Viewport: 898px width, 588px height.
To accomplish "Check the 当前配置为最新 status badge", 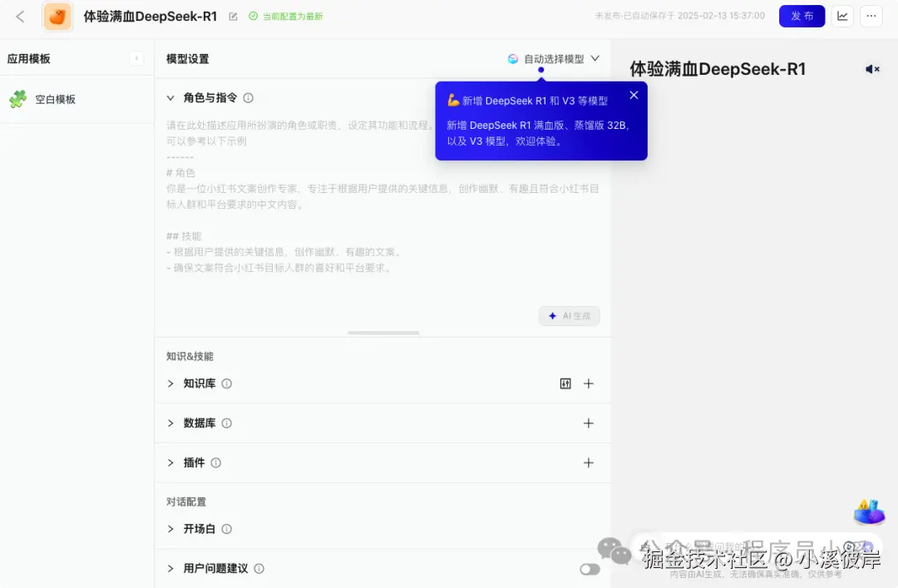I will click(286, 16).
